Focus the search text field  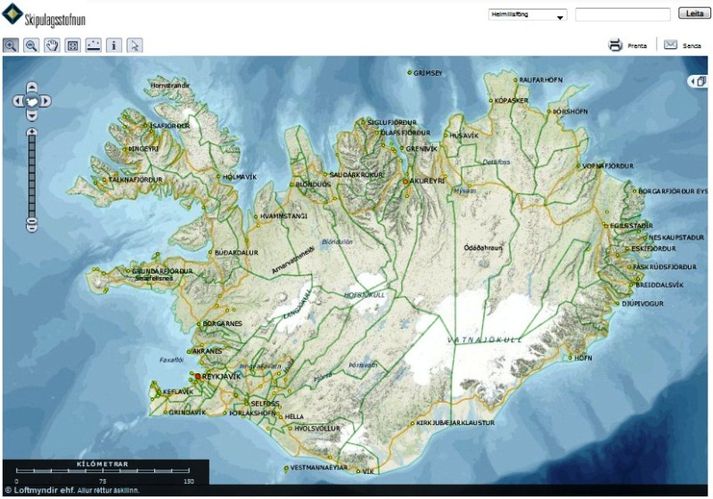pyautogui.click(x=623, y=15)
